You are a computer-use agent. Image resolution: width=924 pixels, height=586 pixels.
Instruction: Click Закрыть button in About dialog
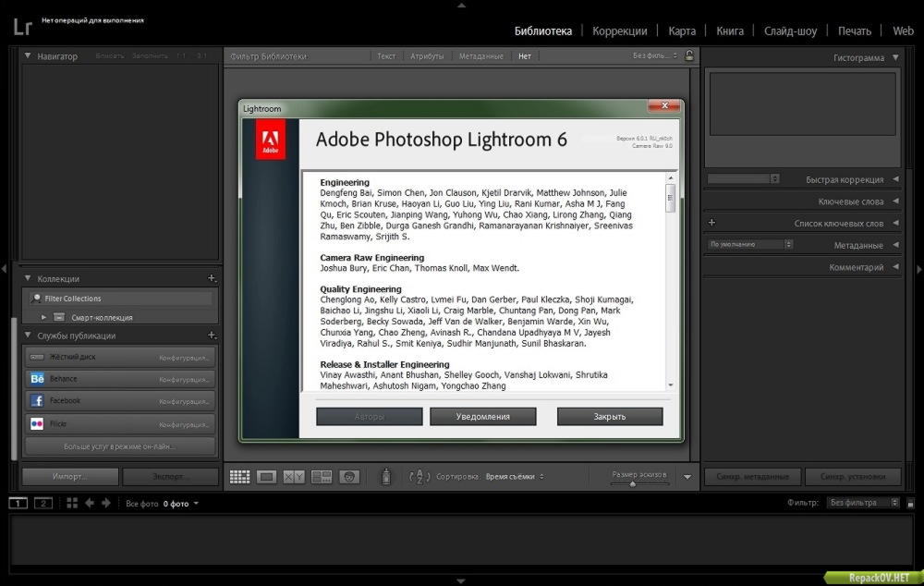tap(609, 416)
